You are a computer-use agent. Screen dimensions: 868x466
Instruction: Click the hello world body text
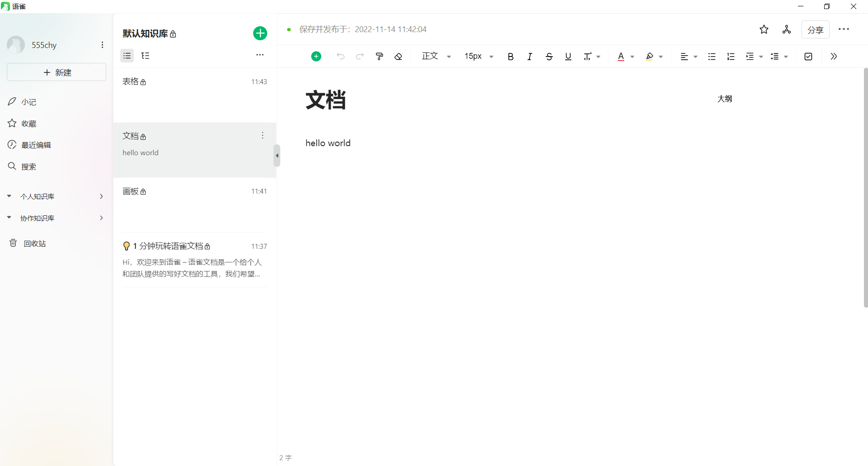[328, 143]
